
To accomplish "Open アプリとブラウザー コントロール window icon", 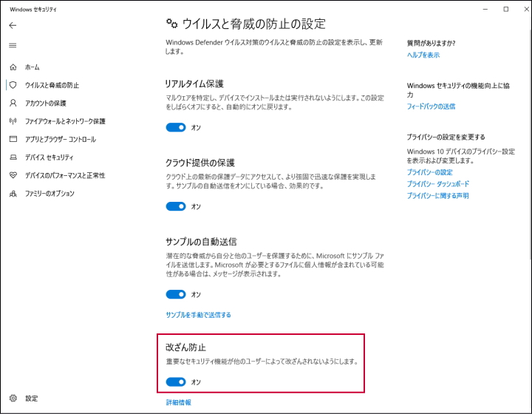I will pyautogui.click(x=13, y=140).
